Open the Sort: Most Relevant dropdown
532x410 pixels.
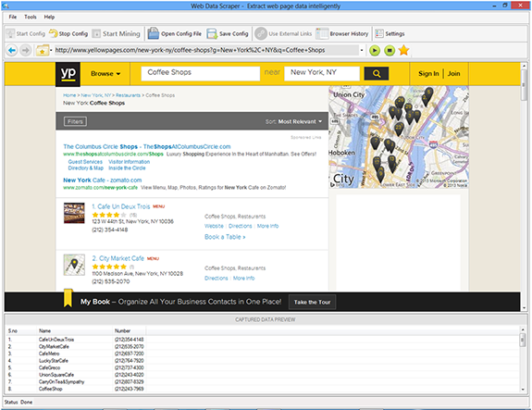pyautogui.click(x=294, y=121)
